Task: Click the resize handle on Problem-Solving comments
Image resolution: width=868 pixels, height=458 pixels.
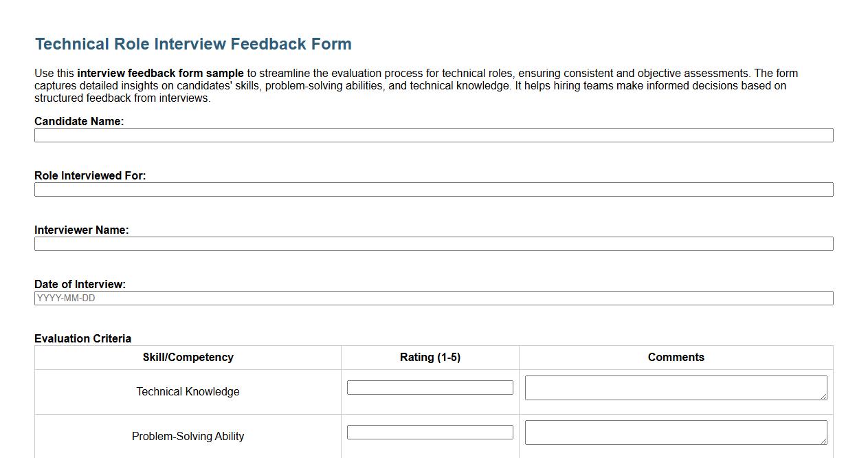Action: (x=823, y=442)
